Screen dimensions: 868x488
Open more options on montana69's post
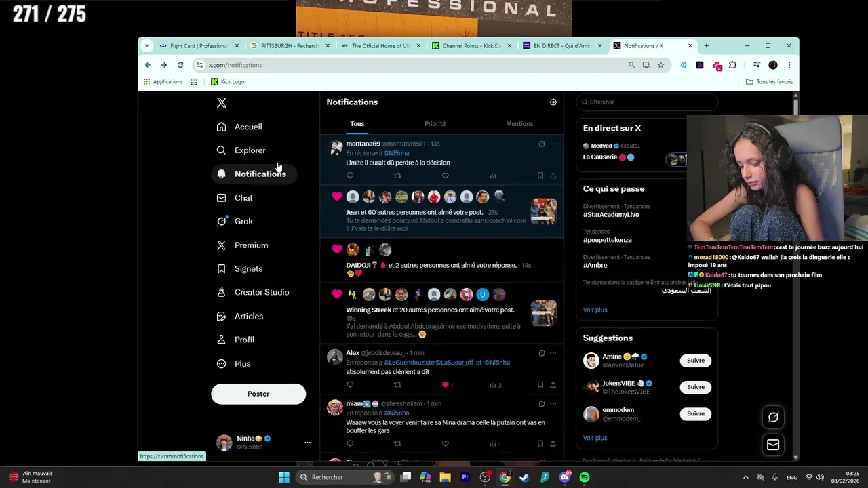pos(553,144)
